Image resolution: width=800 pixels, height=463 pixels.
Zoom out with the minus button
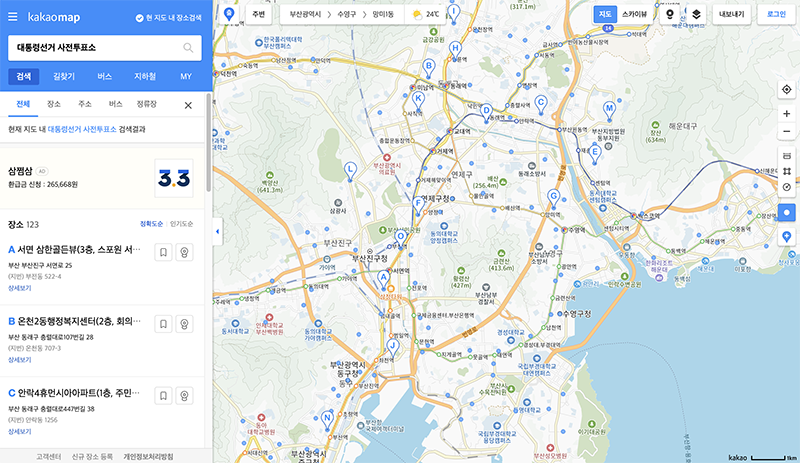pyautogui.click(x=787, y=132)
